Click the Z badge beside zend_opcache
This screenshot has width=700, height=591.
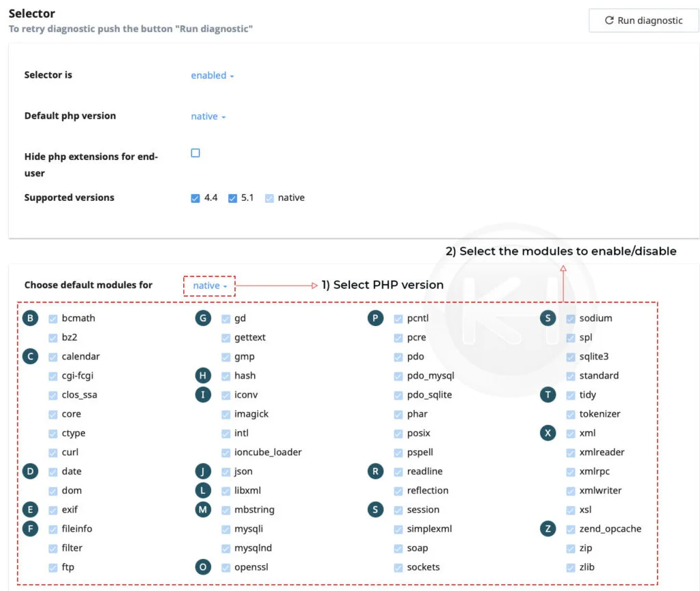[548, 528]
